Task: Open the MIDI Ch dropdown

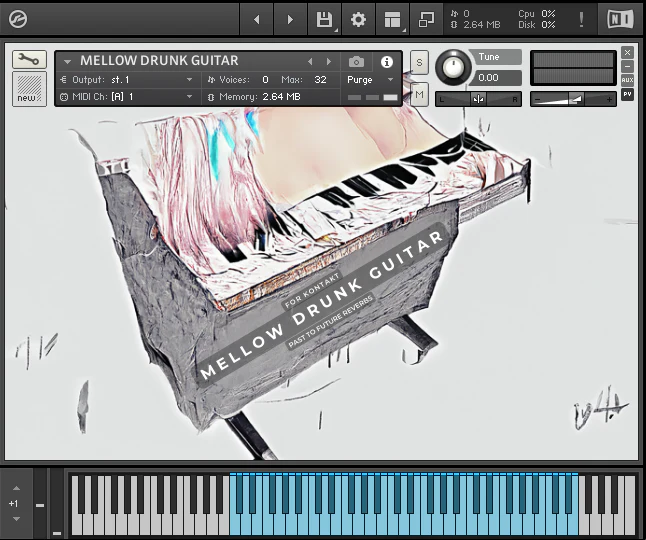Action: [x=127, y=97]
